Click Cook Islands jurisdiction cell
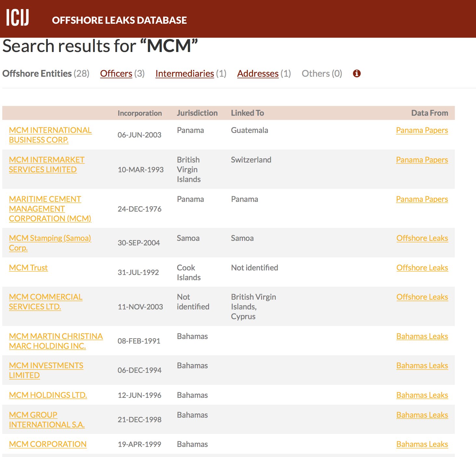The image size is (476, 457). pos(189,272)
